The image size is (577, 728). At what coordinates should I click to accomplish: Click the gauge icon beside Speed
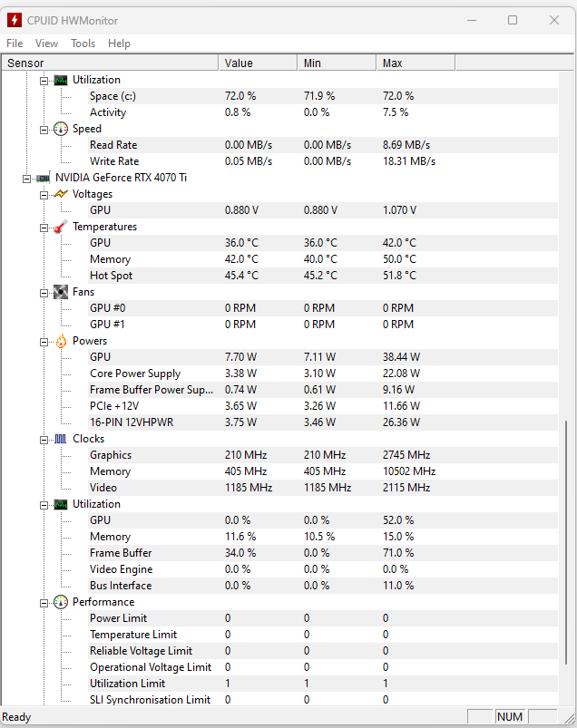point(61,129)
